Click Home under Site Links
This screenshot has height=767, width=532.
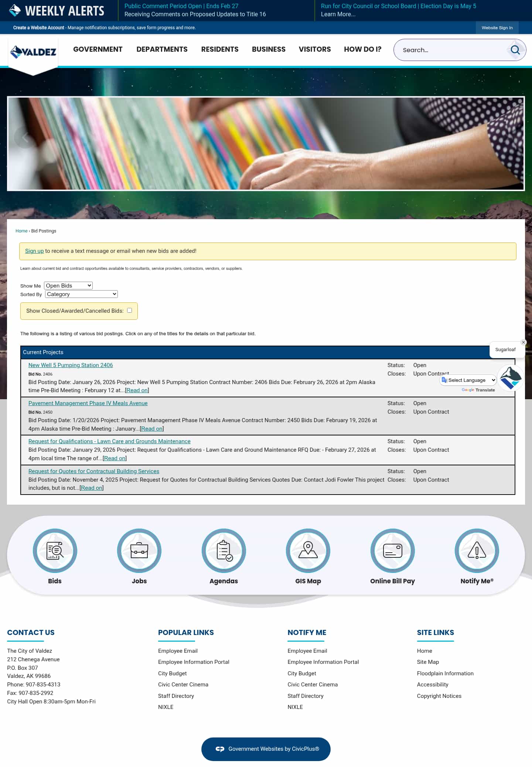[424, 651]
